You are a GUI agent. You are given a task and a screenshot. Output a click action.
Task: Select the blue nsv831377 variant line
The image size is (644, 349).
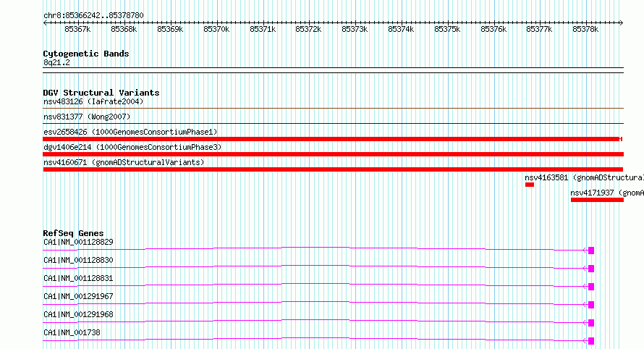pyautogui.click(x=333, y=123)
